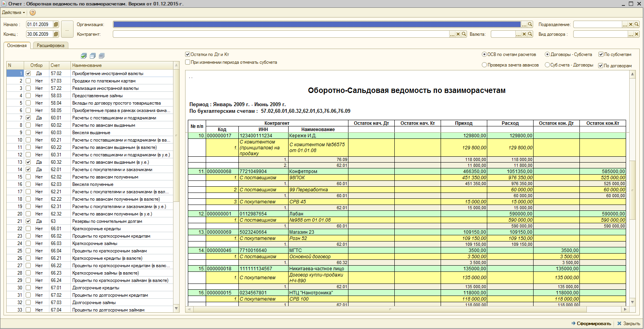644x329 pixels.
Task: Clear the Контрагент field with X icon
Action: point(458,34)
